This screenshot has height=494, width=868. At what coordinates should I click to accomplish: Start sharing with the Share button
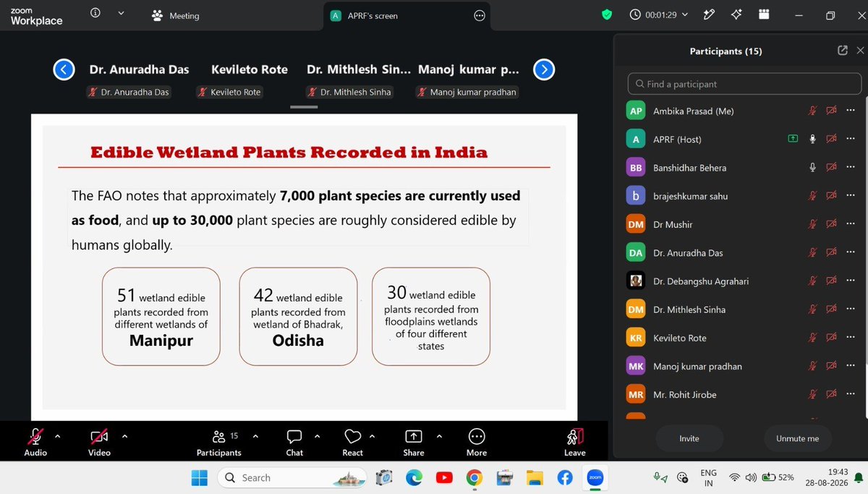pyautogui.click(x=414, y=442)
